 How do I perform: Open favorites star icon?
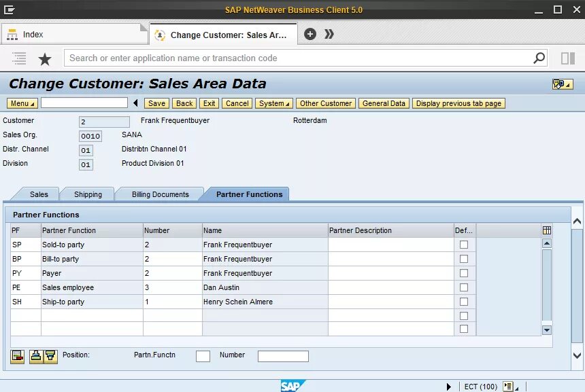[45, 59]
